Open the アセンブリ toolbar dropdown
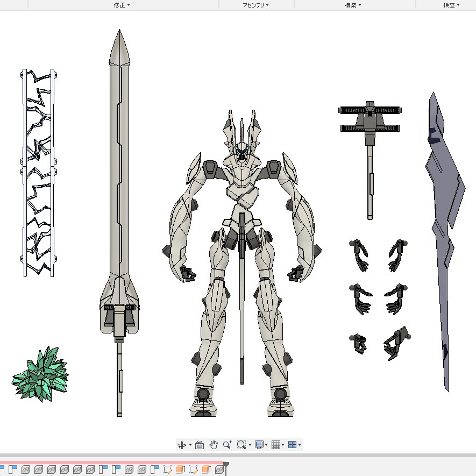This screenshot has width=476, height=476. [255, 5]
